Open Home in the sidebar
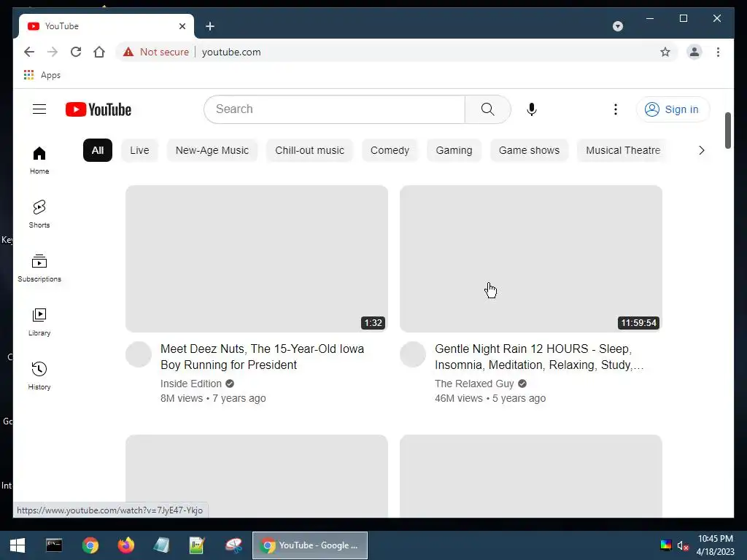 tap(39, 160)
